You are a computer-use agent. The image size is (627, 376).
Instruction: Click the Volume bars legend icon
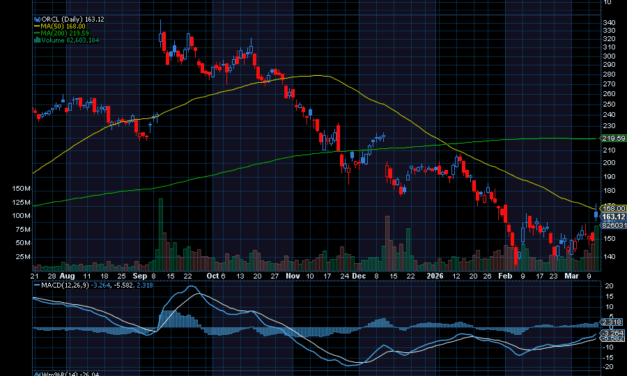pos(37,40)
